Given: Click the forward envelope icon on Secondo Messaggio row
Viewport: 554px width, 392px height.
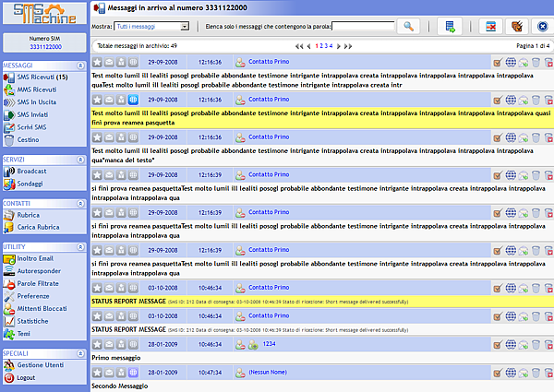Looking at the screenshot, I should [x=524, y=373].
